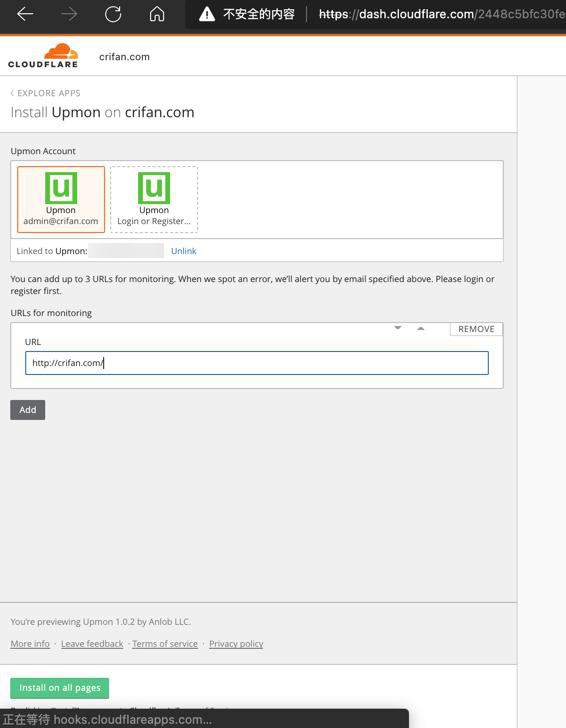The height and width of the screenshot is (728, 566).
Task: Click the 不安全的内容 security label
Action: point(259,14)
